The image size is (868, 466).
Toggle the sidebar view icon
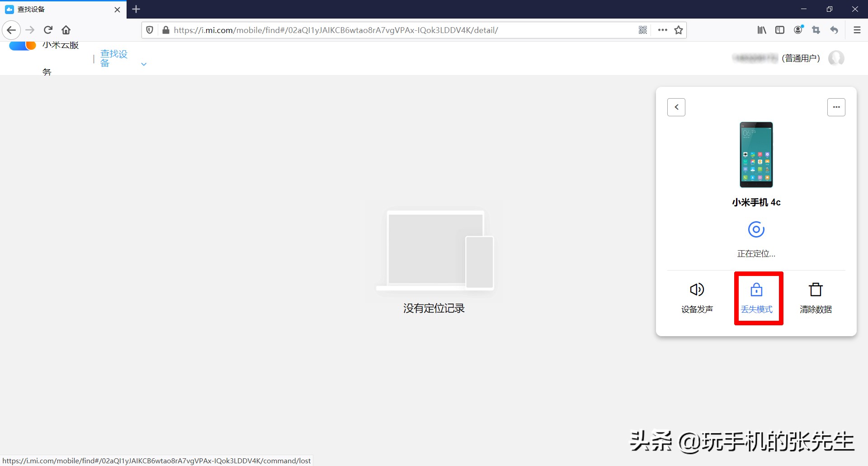click(x=780, y=30)
